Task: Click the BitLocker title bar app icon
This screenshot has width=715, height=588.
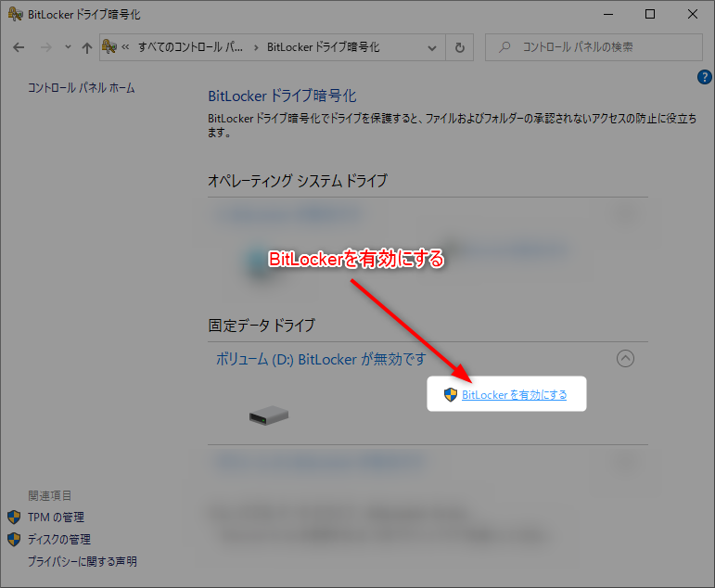Action: coord(16,14)
